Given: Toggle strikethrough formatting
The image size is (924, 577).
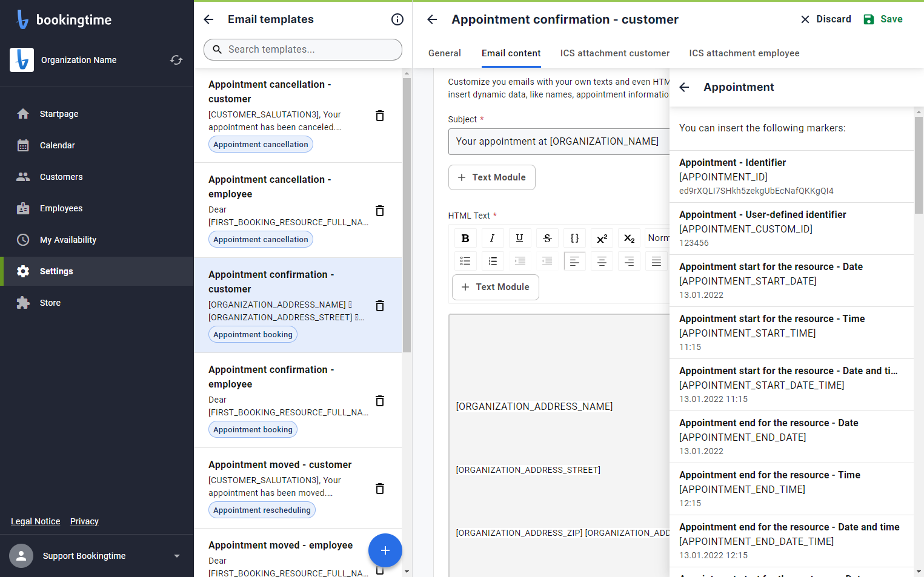Looking at the screenshot, I should pos(547,238).
